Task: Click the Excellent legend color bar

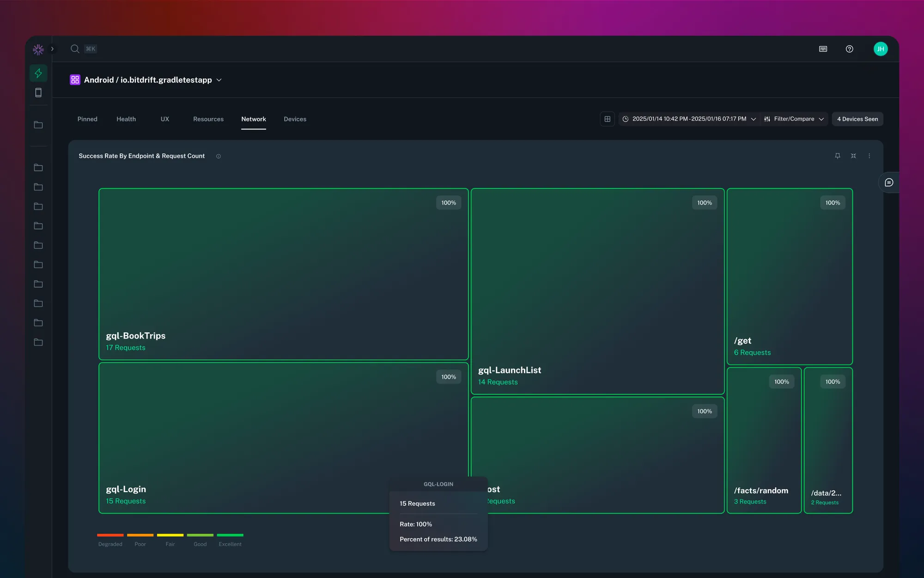Action: (x=230, y=535)
